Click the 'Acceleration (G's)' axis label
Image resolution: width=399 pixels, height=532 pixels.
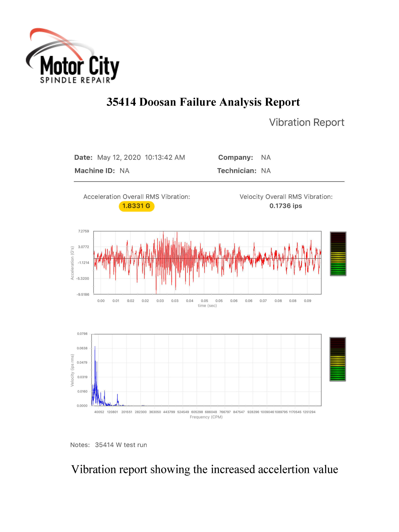tap(72, 263)
